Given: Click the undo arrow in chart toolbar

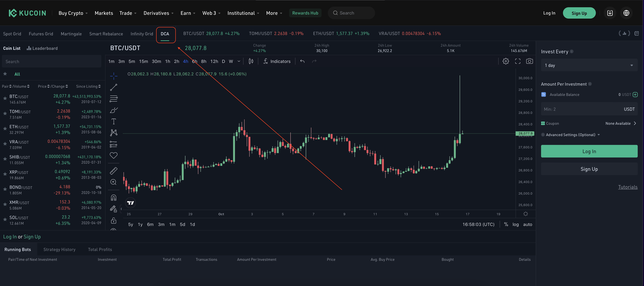Looking at the screenshot, I should pyautogui.click(x=302, y=61).
